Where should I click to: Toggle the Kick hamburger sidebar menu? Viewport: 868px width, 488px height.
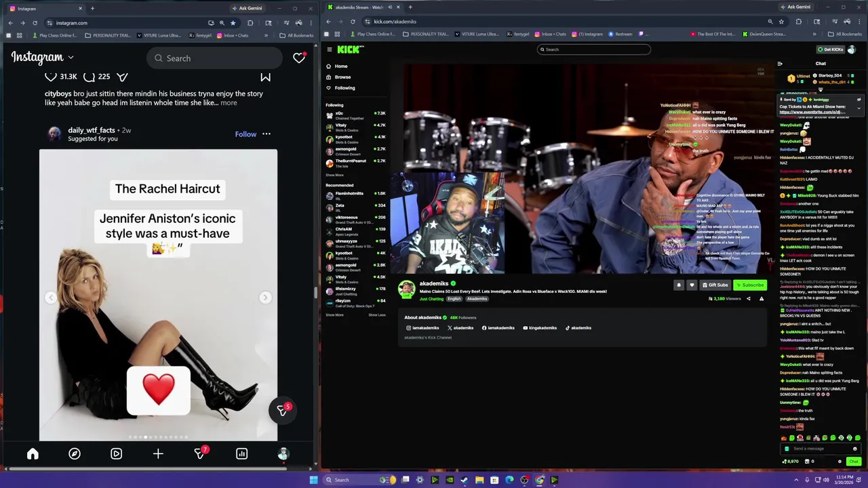[330, 49]
